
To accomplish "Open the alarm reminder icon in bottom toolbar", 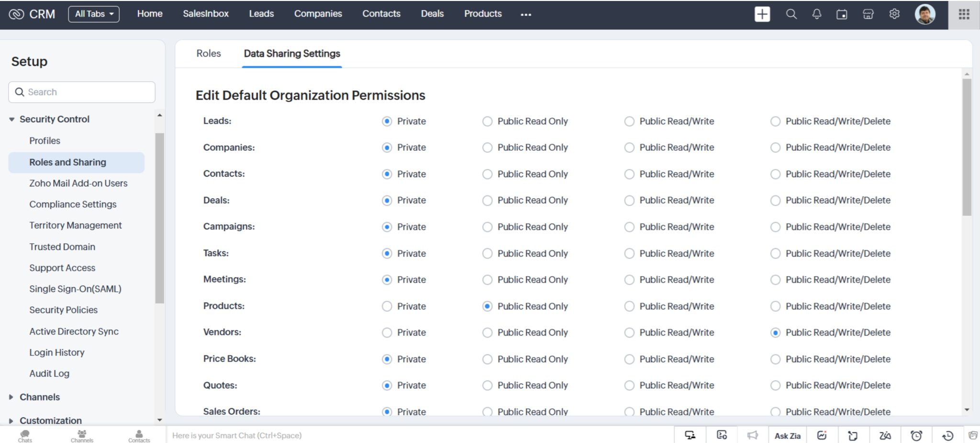I will pos(917,435).
